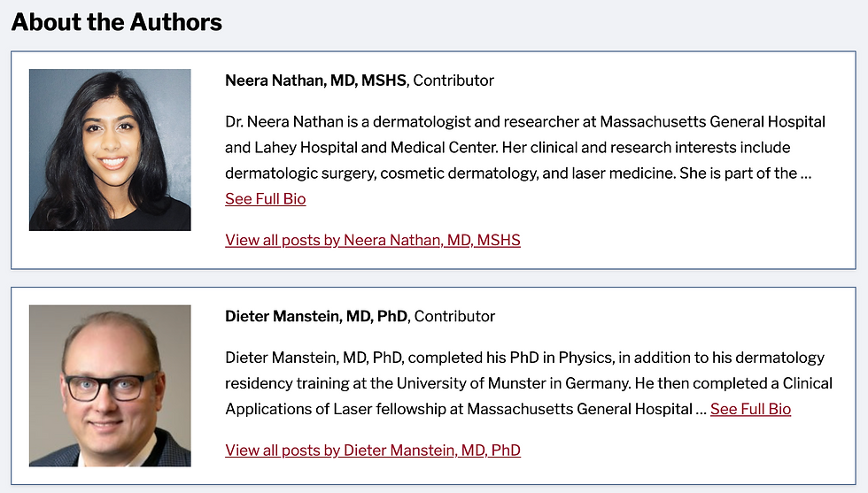Open See Full Bio for Neera Nathan
This screenshot has height=493, width=868.
click(265, 198)
